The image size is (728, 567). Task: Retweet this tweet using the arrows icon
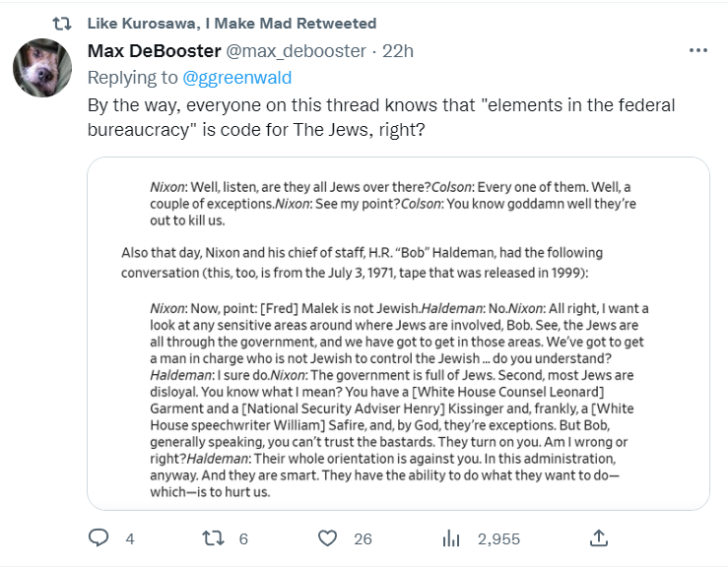point(213,538)
